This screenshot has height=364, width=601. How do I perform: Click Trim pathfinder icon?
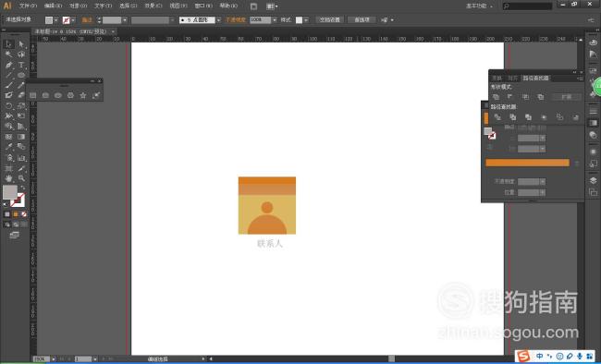tap(513, 117)
